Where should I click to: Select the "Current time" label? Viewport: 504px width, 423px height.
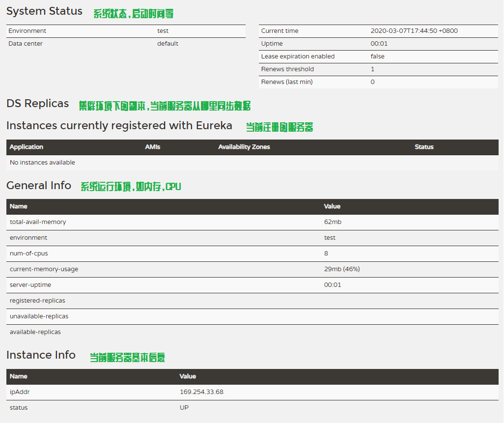point(280,31)
